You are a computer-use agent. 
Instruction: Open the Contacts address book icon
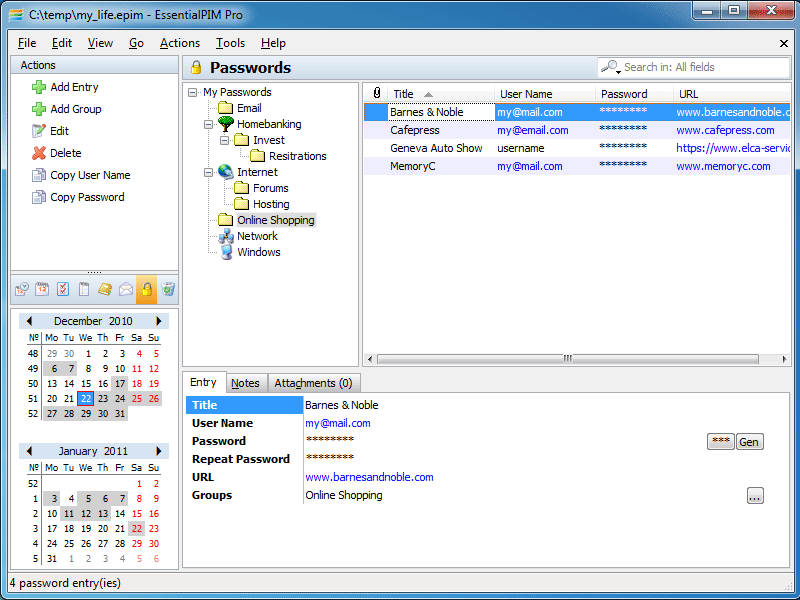click(x=105, y=290)
